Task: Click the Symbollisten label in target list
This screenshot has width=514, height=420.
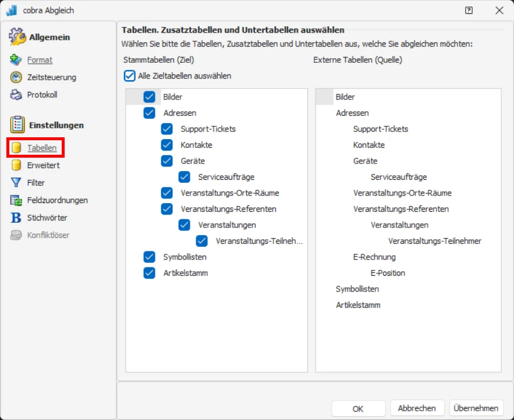Action: point(185,257)
